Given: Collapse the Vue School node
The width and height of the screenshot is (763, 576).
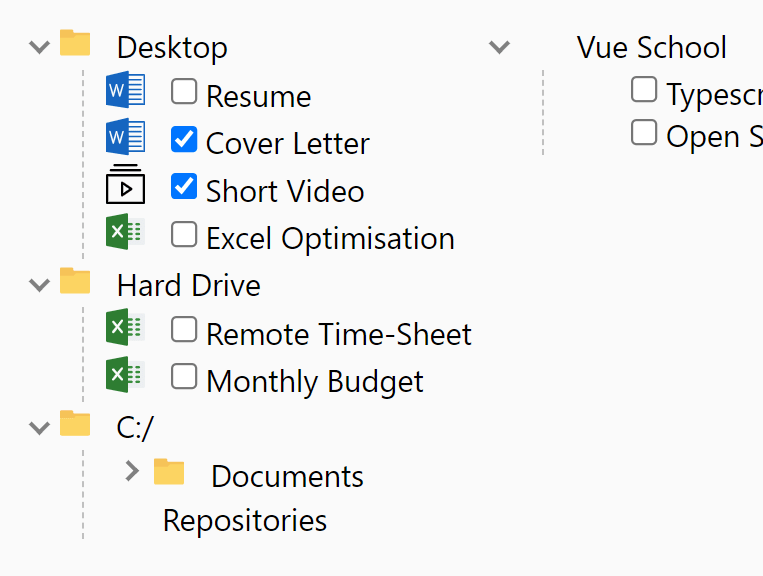Looking at the screenshot, I should (x=499, y=46).
